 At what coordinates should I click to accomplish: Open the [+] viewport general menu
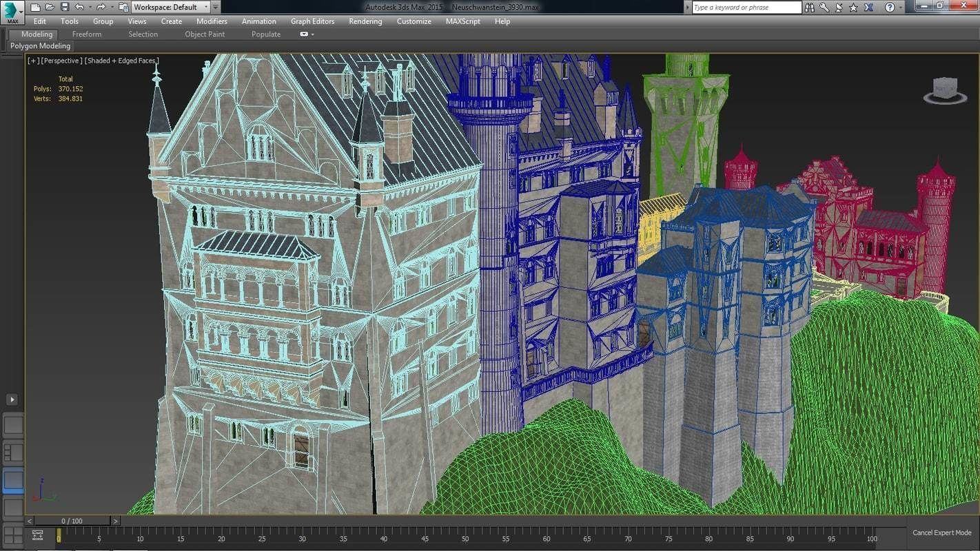pos(33,61)
